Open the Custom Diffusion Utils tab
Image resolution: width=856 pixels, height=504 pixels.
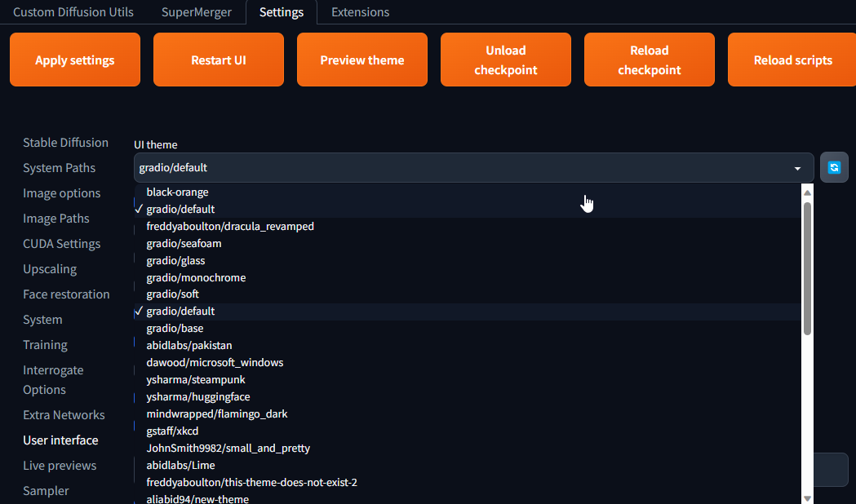click(x=73, y=12)
